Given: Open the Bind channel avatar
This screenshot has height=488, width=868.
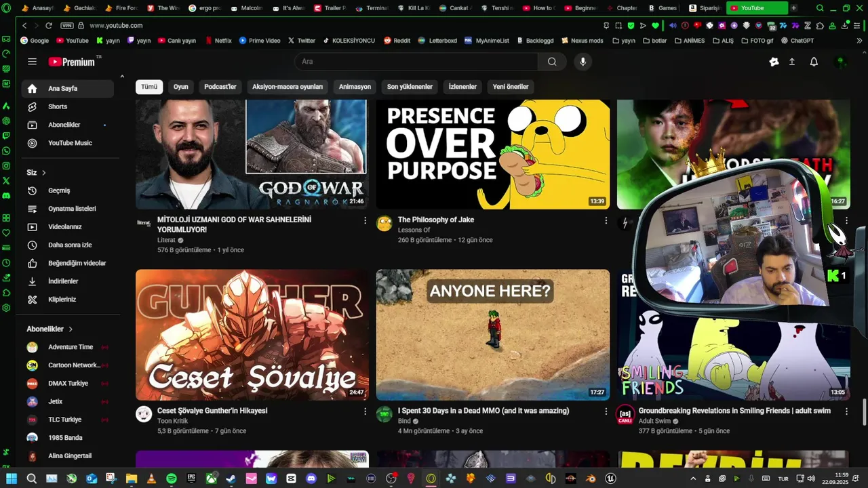Looking at the screenshot, I should click(x=384, y=414).
